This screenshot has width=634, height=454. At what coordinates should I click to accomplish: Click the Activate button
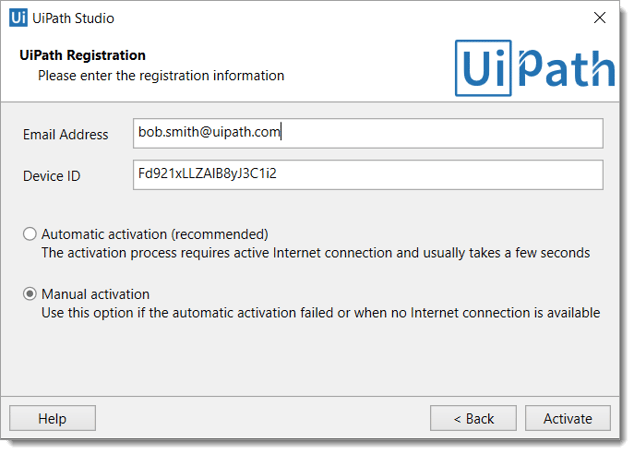pyautogui.click(x=568, y=418)
